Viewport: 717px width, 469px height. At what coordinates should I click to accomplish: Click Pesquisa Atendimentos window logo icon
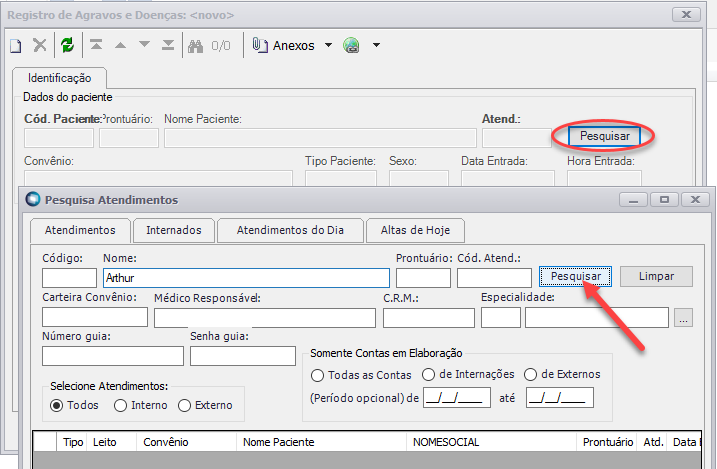click(32, 199)
